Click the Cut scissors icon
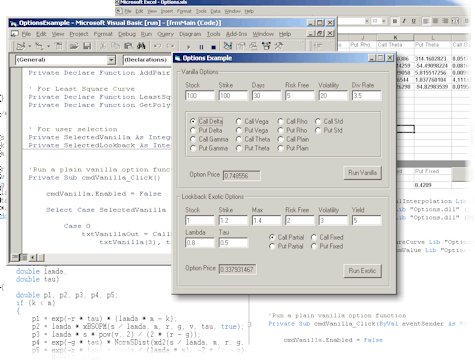475x361 pixels. point(103,46)
